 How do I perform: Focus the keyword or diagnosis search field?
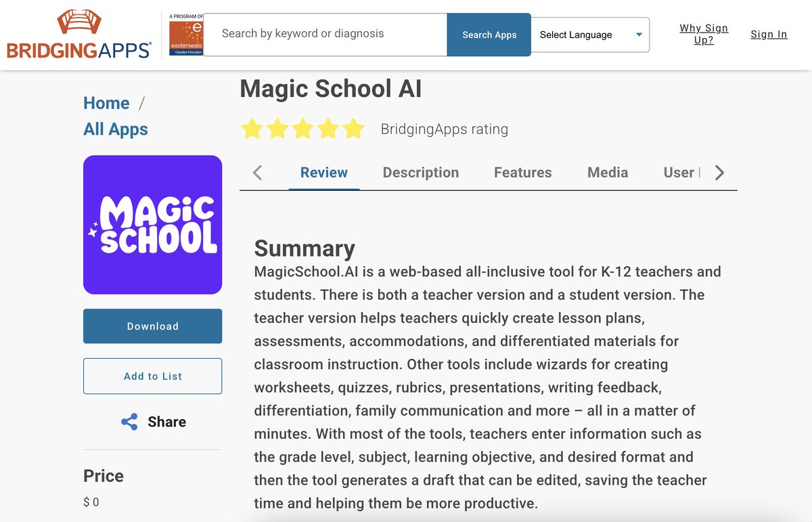[x=325, y=34]
